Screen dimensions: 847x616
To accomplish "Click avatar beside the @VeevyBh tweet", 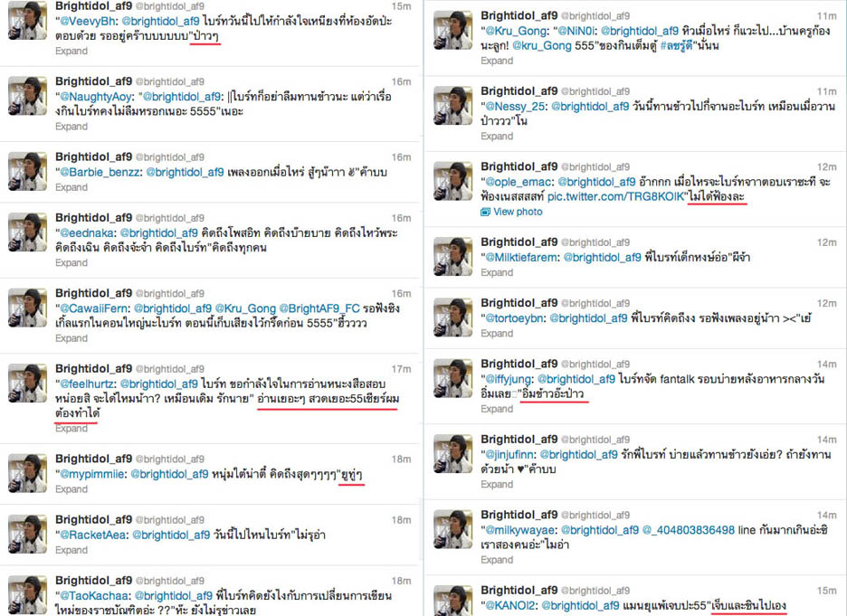I will click(x=27, y=21).
